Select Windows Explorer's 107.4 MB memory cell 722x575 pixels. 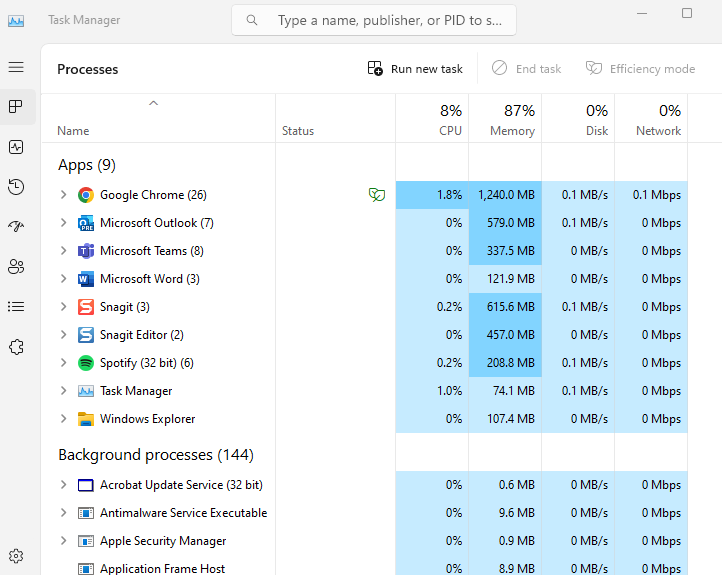click(x=505, y=419)
